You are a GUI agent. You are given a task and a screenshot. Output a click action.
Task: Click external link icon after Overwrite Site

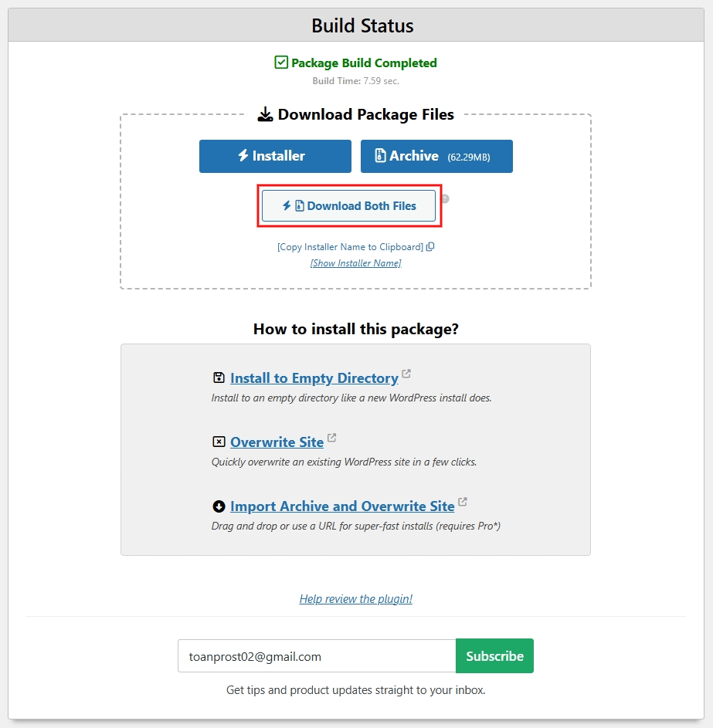pos(332,438)
